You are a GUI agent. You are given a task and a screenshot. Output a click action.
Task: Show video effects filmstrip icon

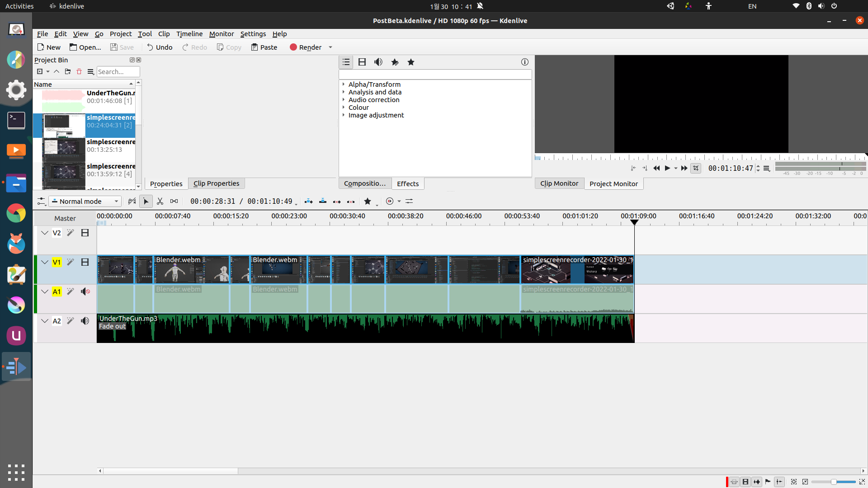point(362,62)
